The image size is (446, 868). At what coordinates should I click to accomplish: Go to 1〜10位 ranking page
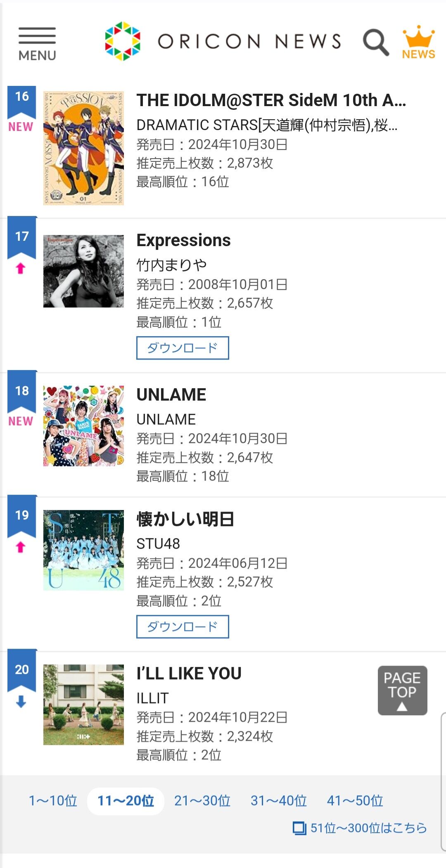53,801
